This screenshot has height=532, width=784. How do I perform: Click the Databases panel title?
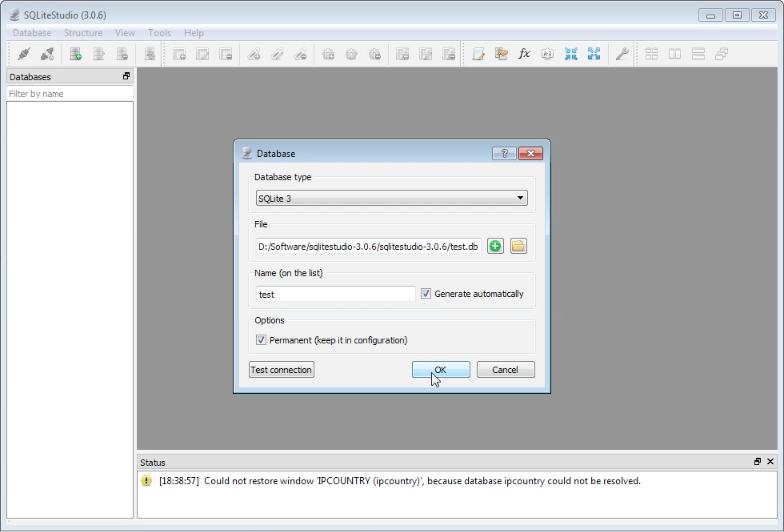click(x=30, y=76)
